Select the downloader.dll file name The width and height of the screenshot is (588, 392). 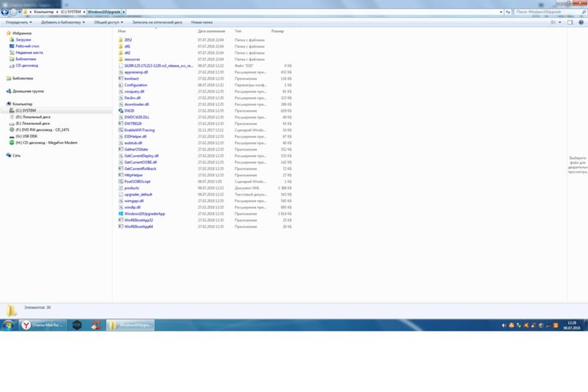137,104
